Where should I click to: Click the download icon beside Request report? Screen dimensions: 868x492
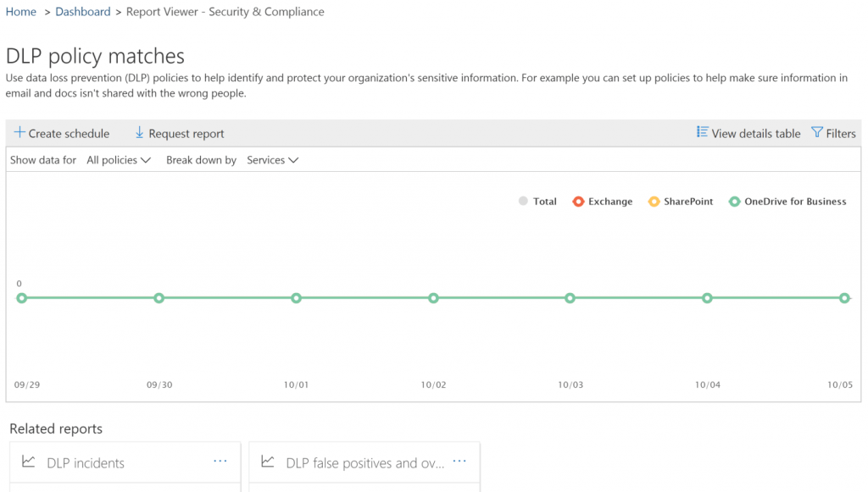138,133
